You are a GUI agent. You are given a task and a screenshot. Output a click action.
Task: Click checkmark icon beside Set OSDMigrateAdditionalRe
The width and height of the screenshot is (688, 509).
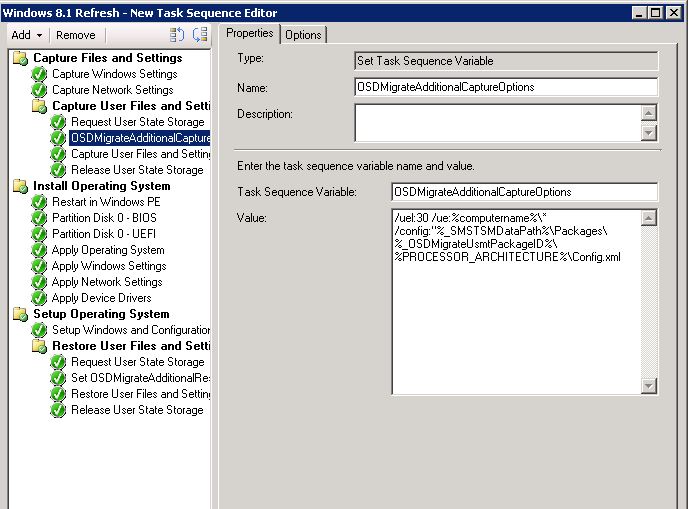(58, 378)
